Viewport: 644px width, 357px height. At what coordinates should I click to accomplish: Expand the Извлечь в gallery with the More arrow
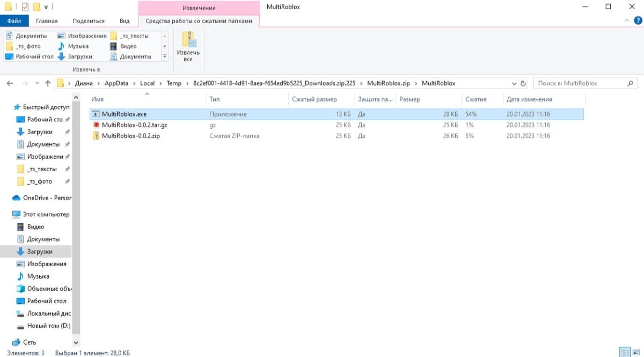[x=165, y=56]
